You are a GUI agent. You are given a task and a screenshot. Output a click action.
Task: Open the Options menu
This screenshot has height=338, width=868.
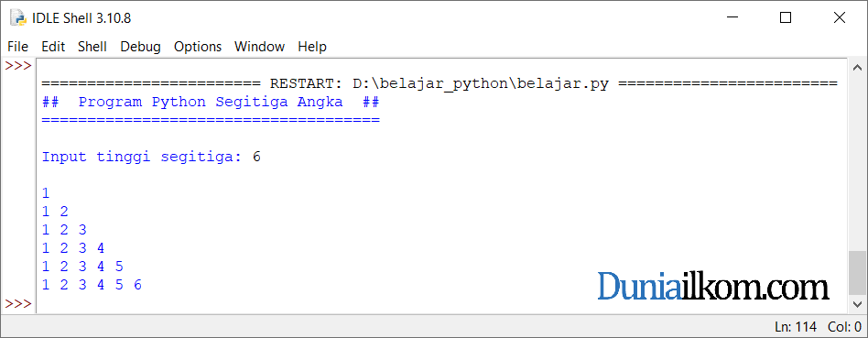click(x=198, y=47)
